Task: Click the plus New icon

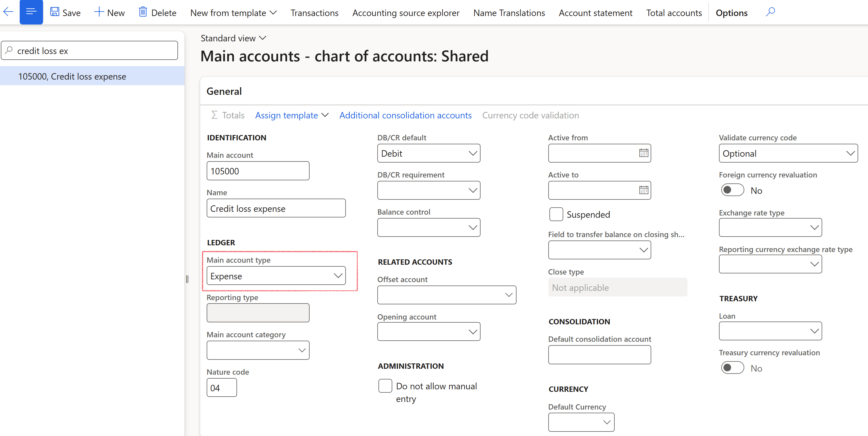Action: tap(99, 12)
